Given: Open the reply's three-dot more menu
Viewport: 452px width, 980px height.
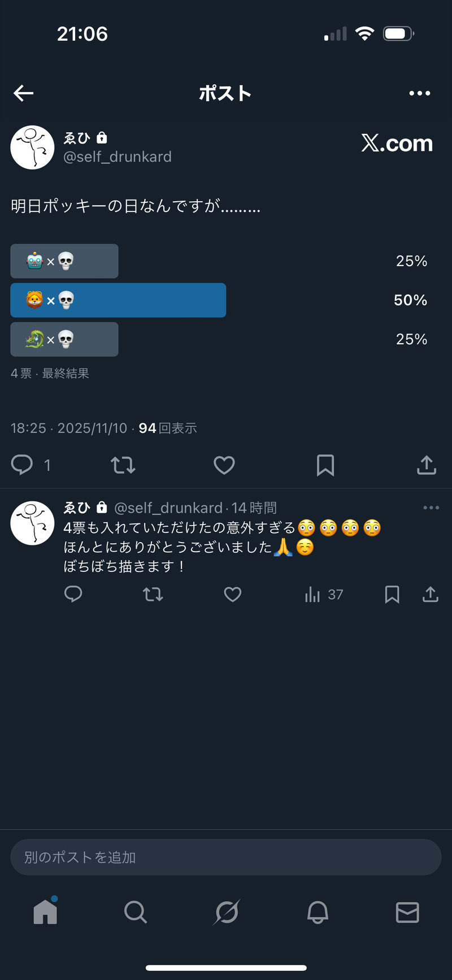Looking at the screenshot, I should pos(431,508).
